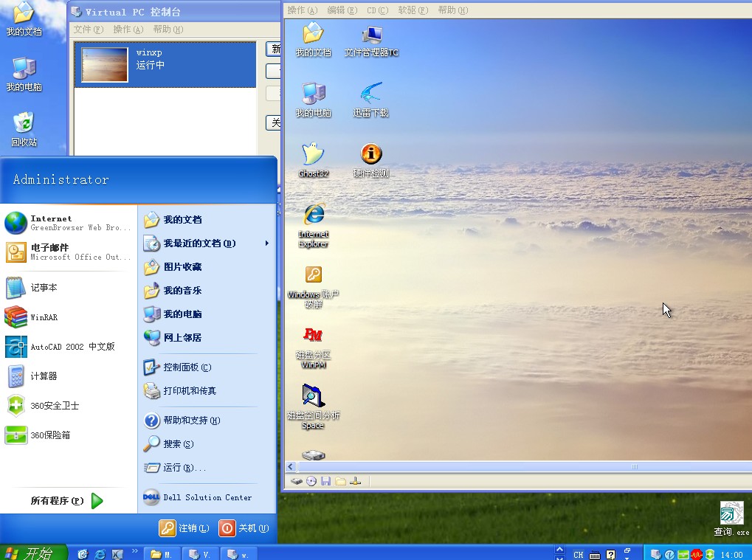Image resolution: width=752 pixels, height=560 pixels.
Task: Click VM status bar CD icon
Action: pyautogui.click(x=311, y=481)
